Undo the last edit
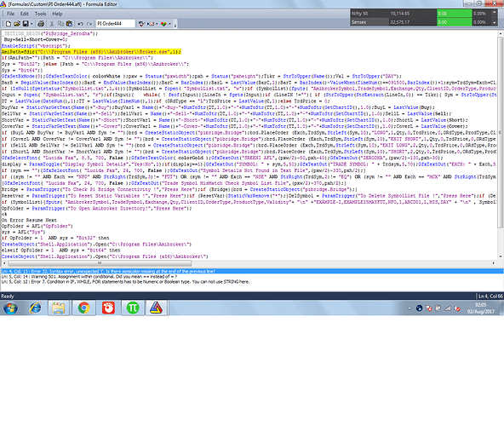Screen dimensions: 504x426 (x=80, y=24)
